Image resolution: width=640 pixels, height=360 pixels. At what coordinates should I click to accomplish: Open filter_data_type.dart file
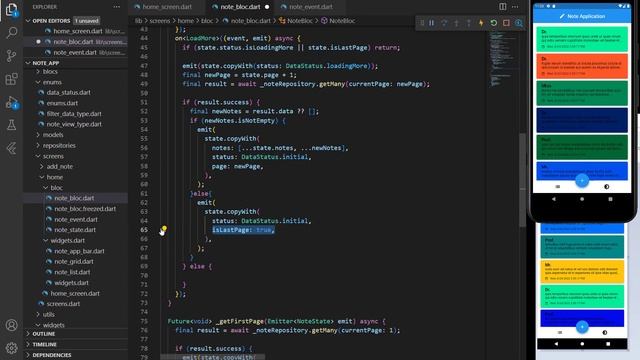coord(74,113)
